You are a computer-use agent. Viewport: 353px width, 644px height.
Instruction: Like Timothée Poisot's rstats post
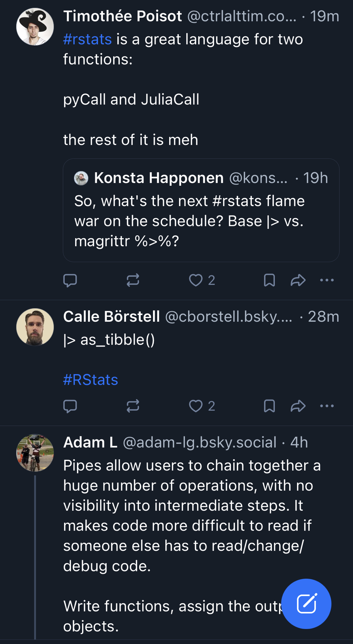pos(196,280)
